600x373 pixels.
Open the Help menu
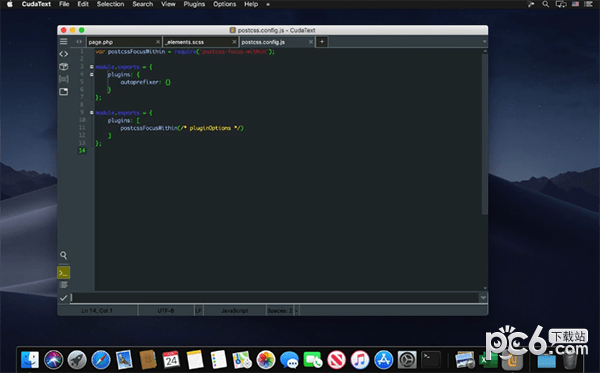coord(251,4)
